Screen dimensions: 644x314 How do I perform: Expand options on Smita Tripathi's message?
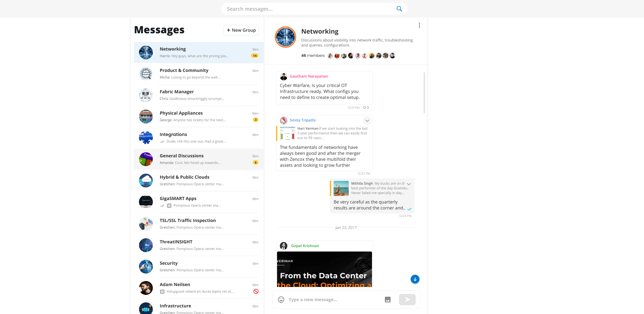[367, 120]
